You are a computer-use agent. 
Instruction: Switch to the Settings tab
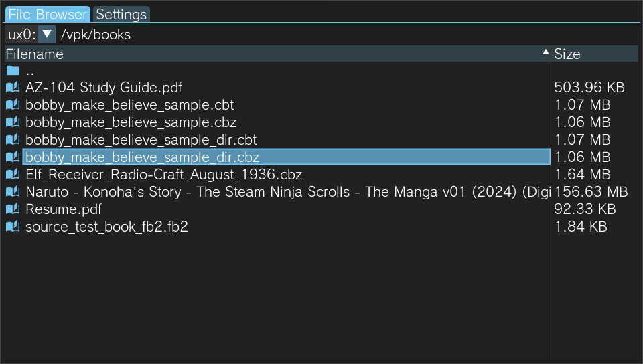click(x=121, y=14)
